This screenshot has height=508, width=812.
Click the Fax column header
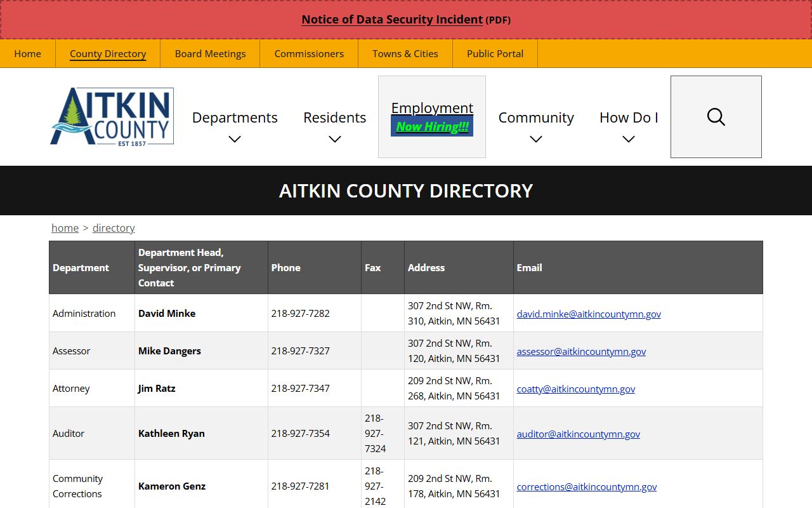coord(383,267)
